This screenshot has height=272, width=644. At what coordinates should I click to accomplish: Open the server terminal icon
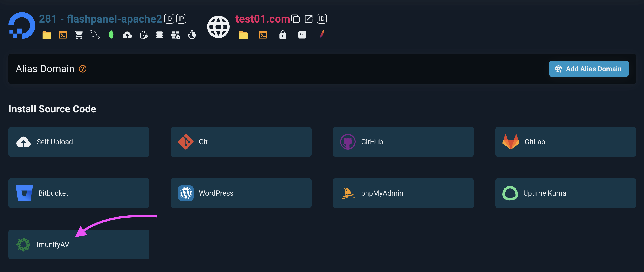tap(63, 35)
